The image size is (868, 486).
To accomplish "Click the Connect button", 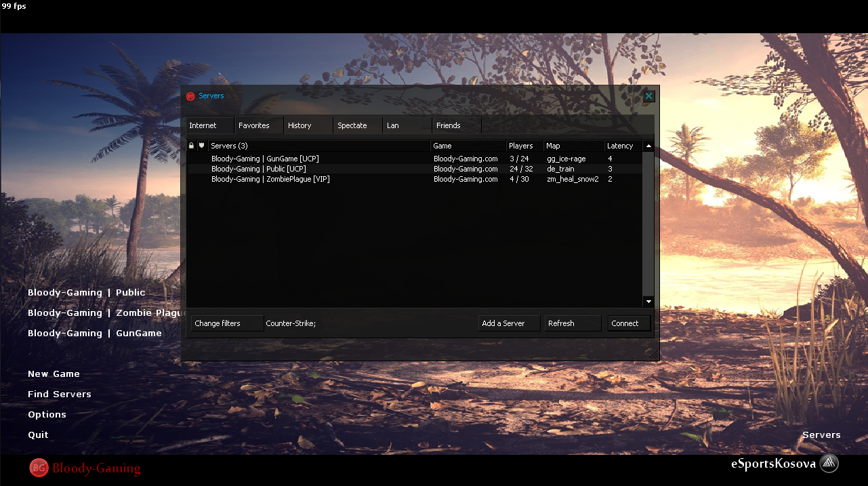I will 629,323.
